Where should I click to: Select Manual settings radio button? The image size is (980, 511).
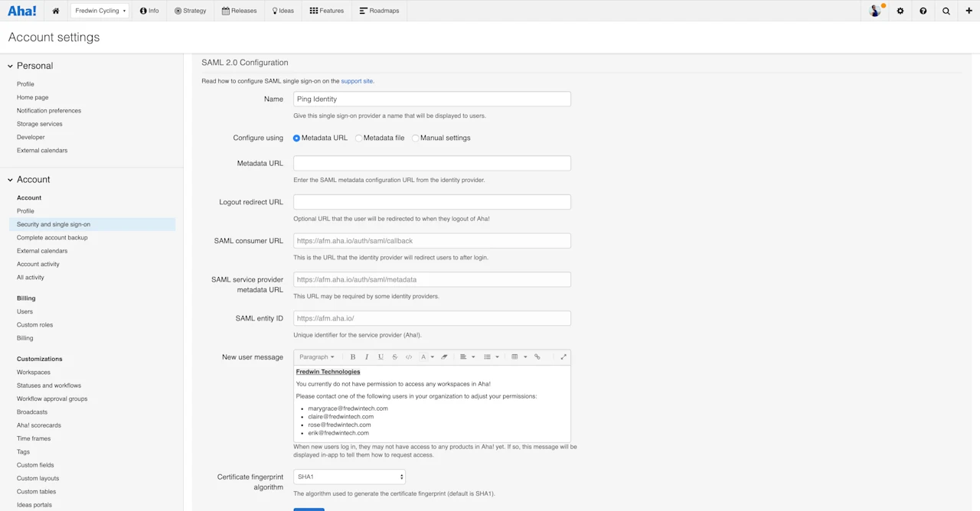(x=415, y=138)
